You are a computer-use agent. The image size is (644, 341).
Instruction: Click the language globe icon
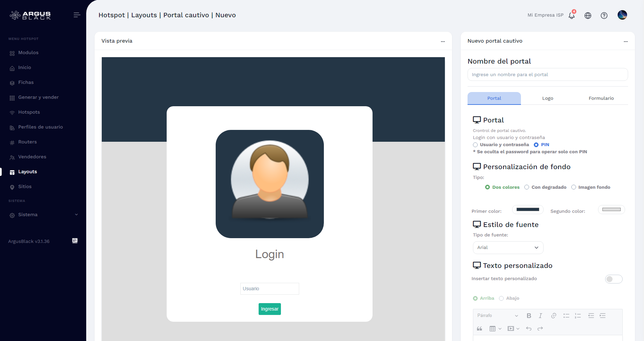tap(588, 16)
